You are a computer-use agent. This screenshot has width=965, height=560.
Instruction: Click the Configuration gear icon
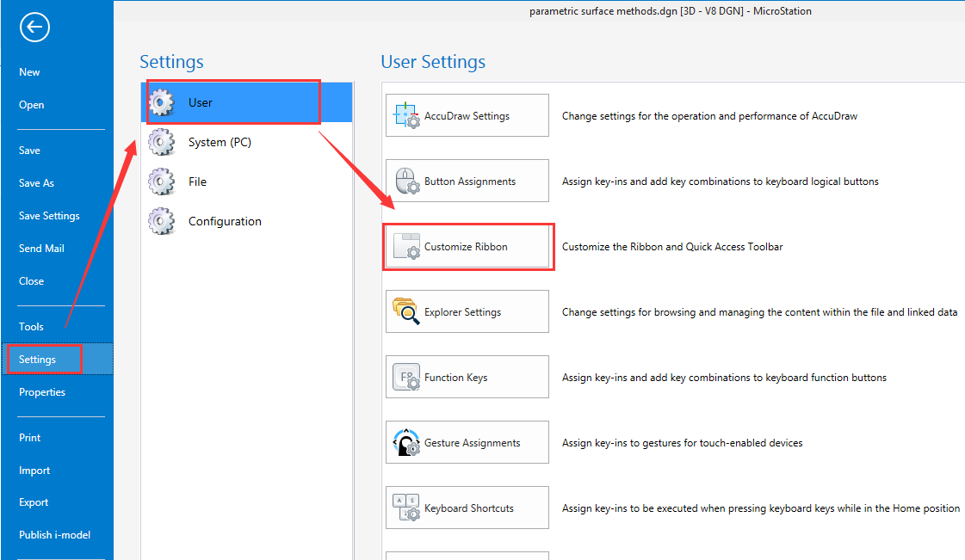tap(162, 221)
